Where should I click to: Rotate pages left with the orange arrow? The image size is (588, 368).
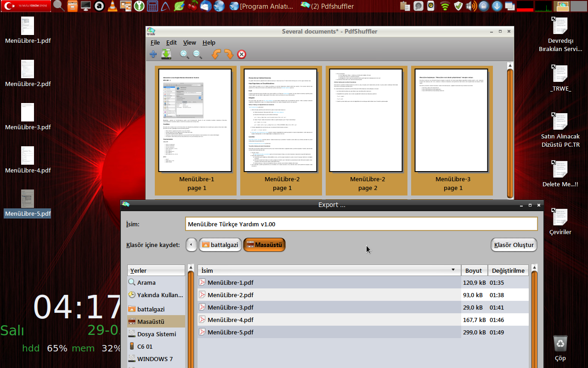tap(216, 54)
